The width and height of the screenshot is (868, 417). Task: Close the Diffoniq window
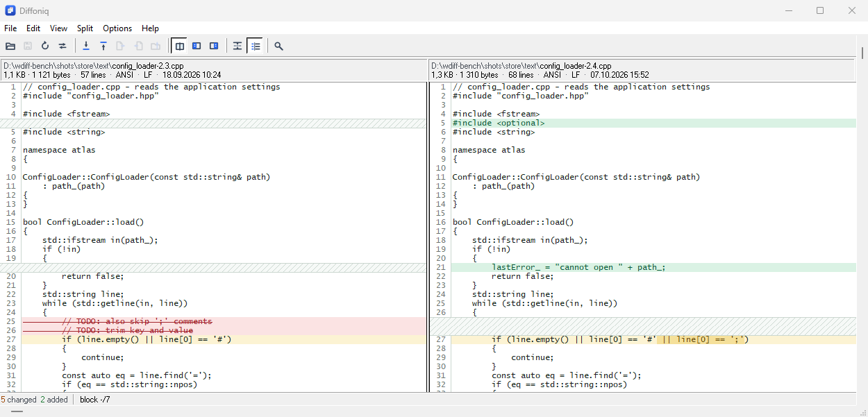click(x=852, y=10)
